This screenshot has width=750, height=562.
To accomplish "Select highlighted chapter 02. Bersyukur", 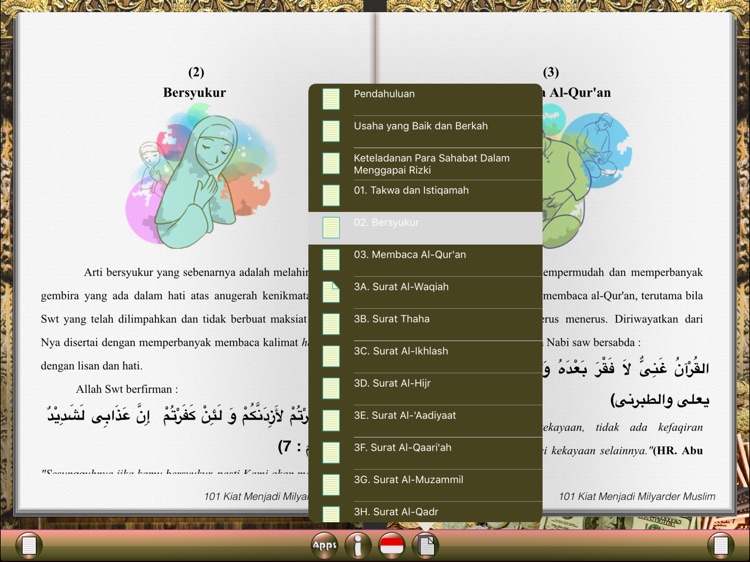I will [425, 228].
